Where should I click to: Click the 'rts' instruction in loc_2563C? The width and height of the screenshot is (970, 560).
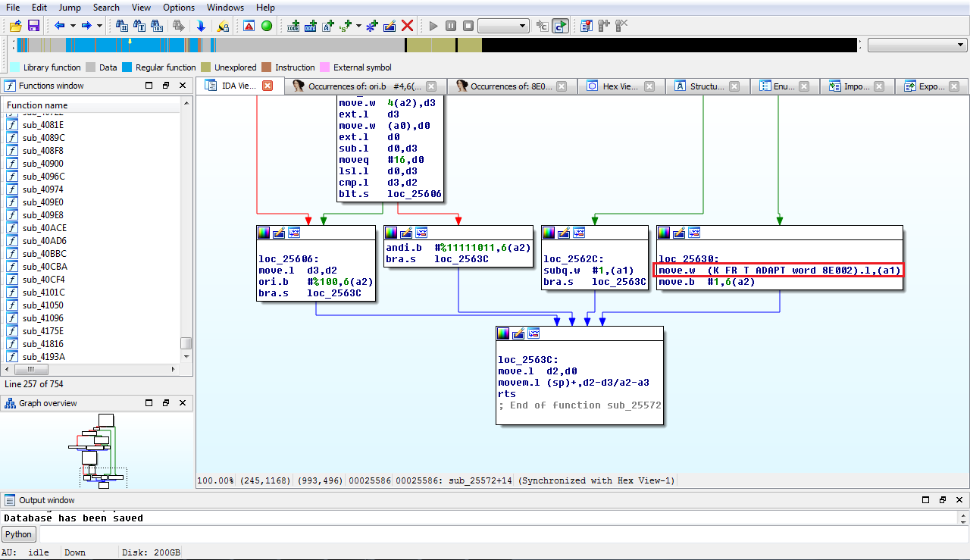506,394
